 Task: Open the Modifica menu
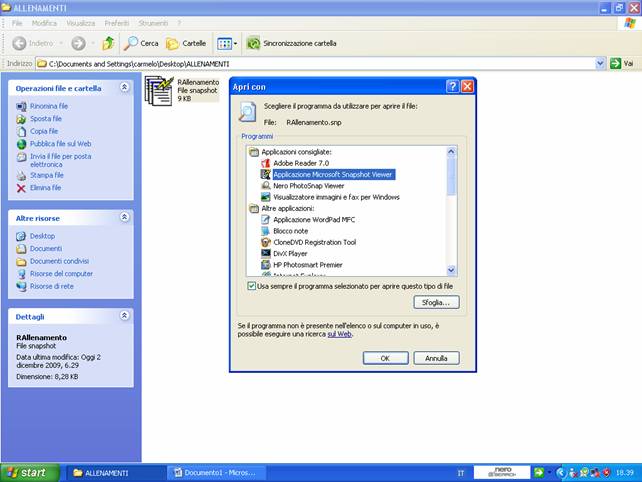click(x=44, y=23)
